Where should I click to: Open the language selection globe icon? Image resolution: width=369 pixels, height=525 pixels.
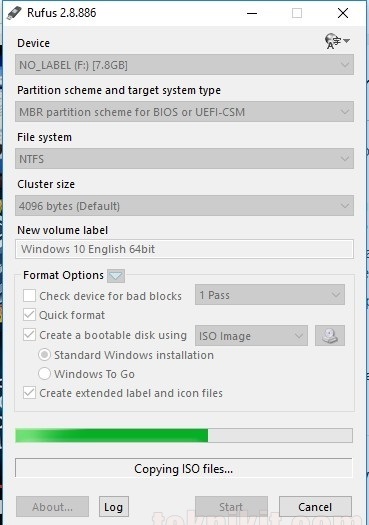(337, 41)
